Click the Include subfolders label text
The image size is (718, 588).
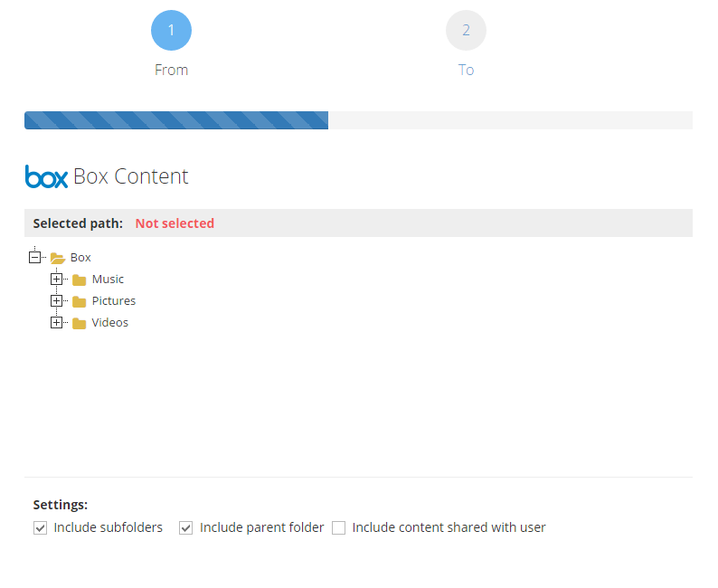109,527
